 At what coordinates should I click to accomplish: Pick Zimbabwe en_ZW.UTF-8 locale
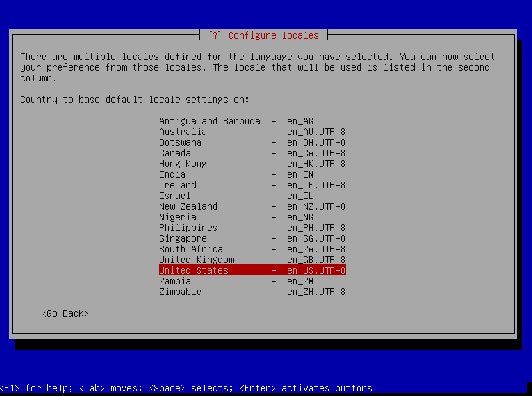pos(252,292)
